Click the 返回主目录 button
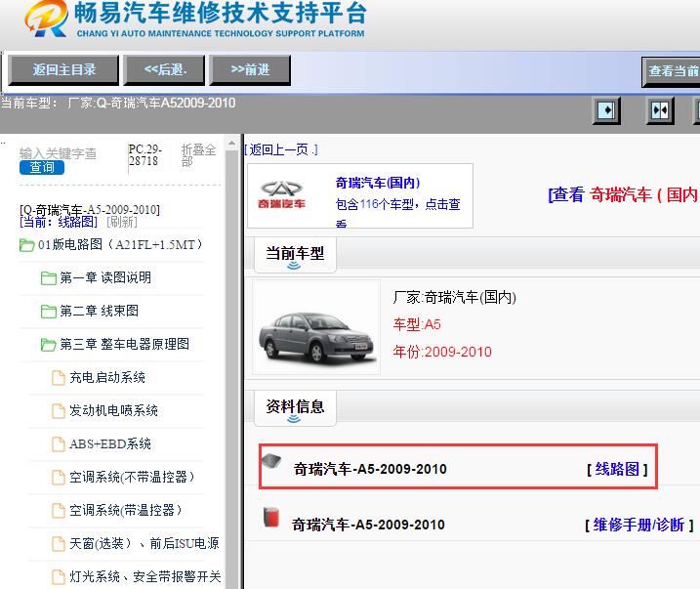Screen dimensions: 700x589 click(63, 70)
